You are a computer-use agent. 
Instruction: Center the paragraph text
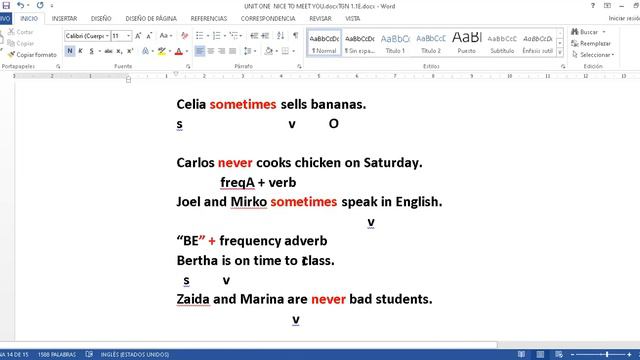click(211, 51)
